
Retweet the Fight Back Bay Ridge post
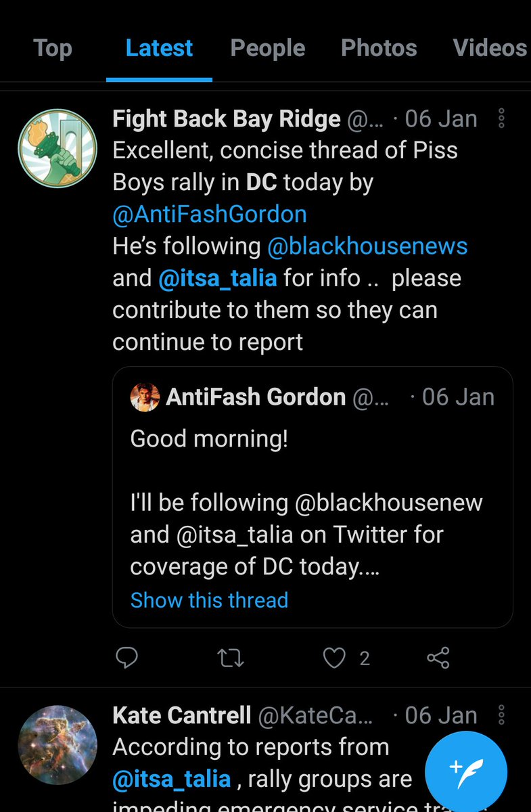coord(231,658)
